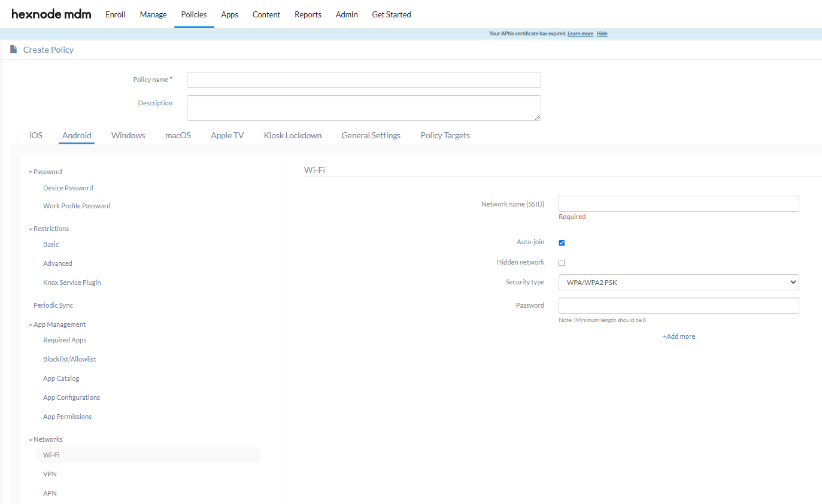Click the Learn more link about the APNs certificate
The image size is (822, 504).
point(580,34)
